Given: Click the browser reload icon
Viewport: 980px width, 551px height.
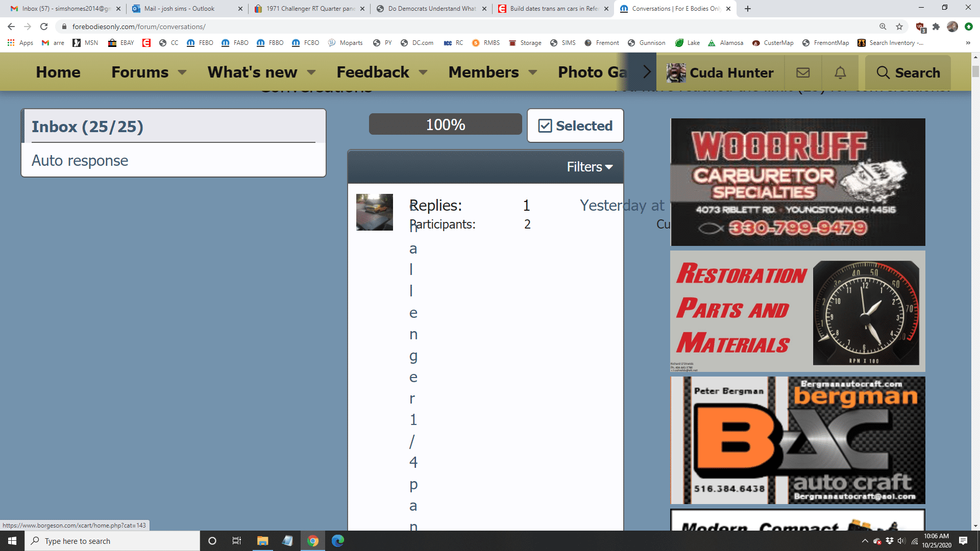Looking at the screenshot, I should [44, 27].
